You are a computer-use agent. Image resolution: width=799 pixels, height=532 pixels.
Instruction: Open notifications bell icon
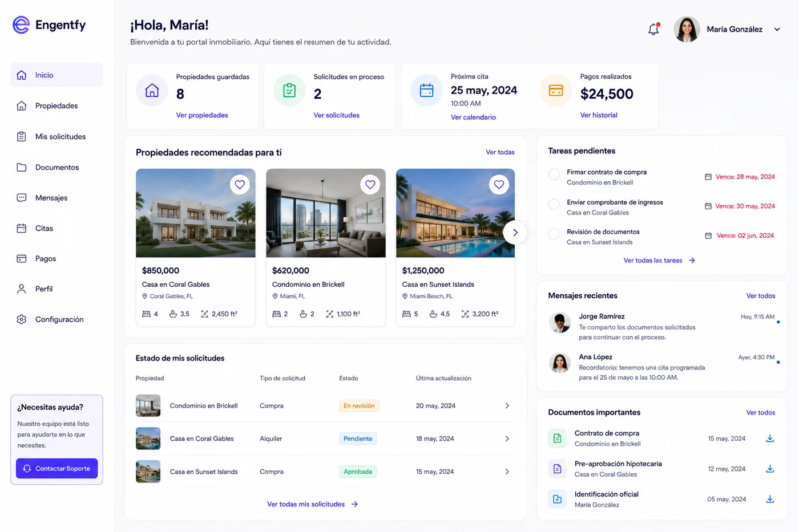coord(654,29)
